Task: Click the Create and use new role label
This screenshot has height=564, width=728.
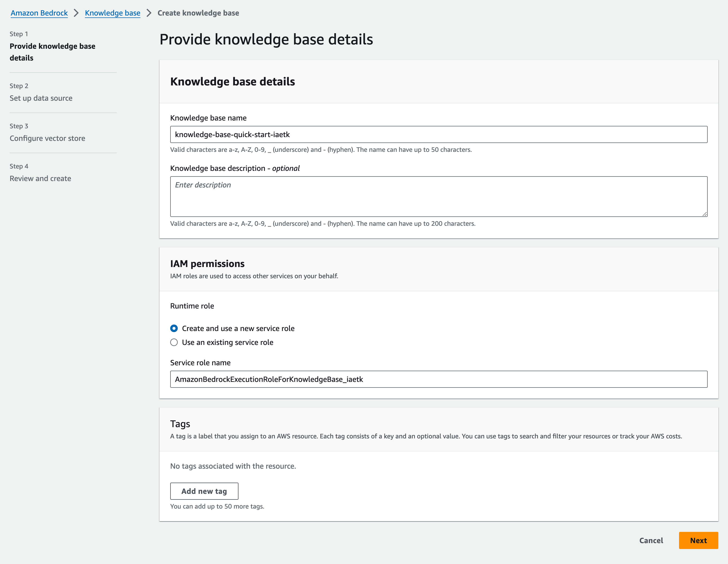Action: [238, 329]
